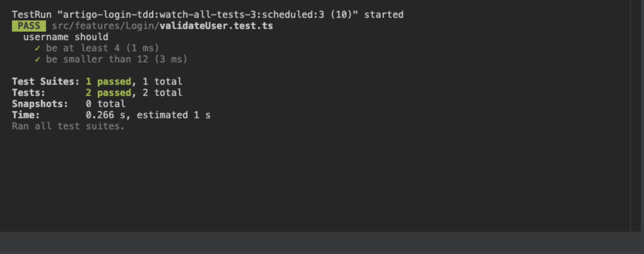
Task: Click the 'Test Suites:' label
Action: point(45,82)
